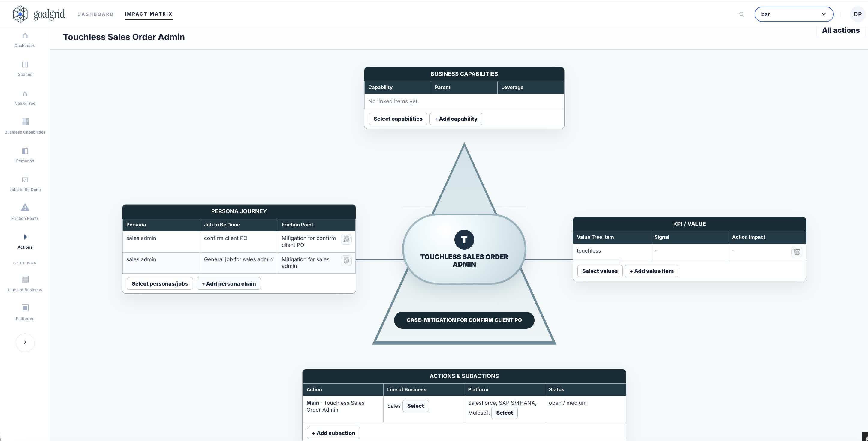Go to Personas via sidebar icon
868x441 pixels.
tap(25, 151)
